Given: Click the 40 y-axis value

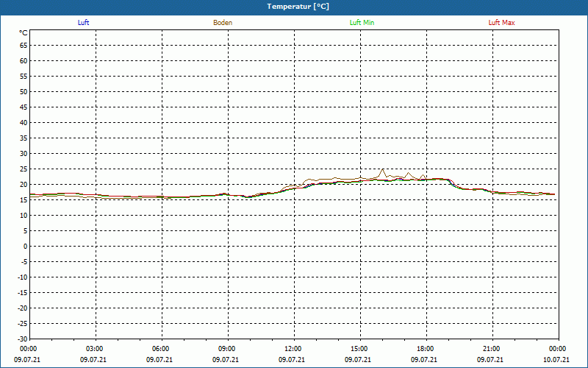Looking at the screenshot, I should tap(24, 123).
